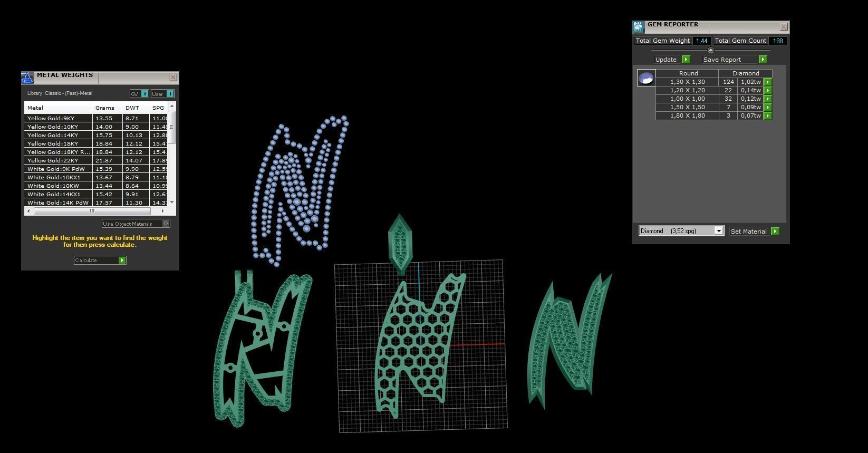Click the Total Gem Weight value 1,44
This screenshot has height=453, width=868.
701,41
